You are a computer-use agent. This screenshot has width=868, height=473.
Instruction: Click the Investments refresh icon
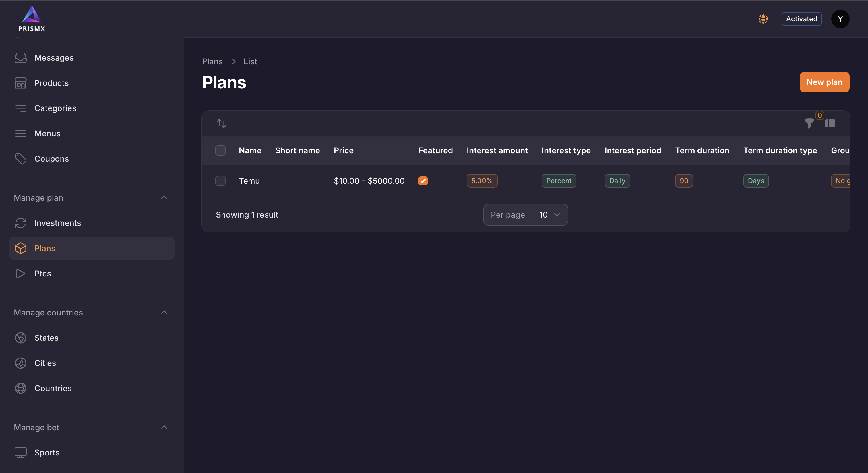21,223
